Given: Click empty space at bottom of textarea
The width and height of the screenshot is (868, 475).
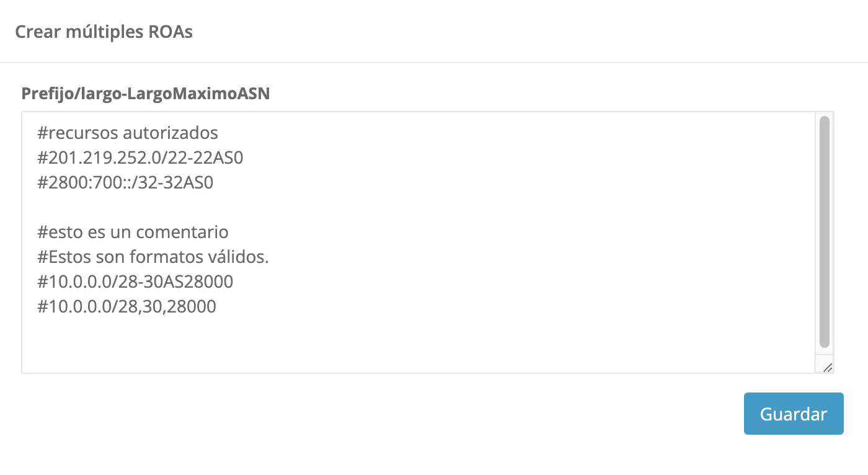Looking at the screenshot, I should pyautogui.click(x=372, y=347).
